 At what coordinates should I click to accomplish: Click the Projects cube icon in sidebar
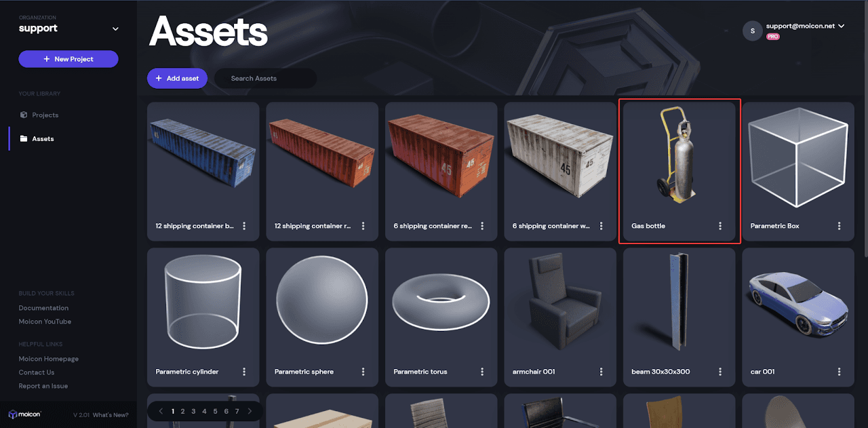[24, 115]
